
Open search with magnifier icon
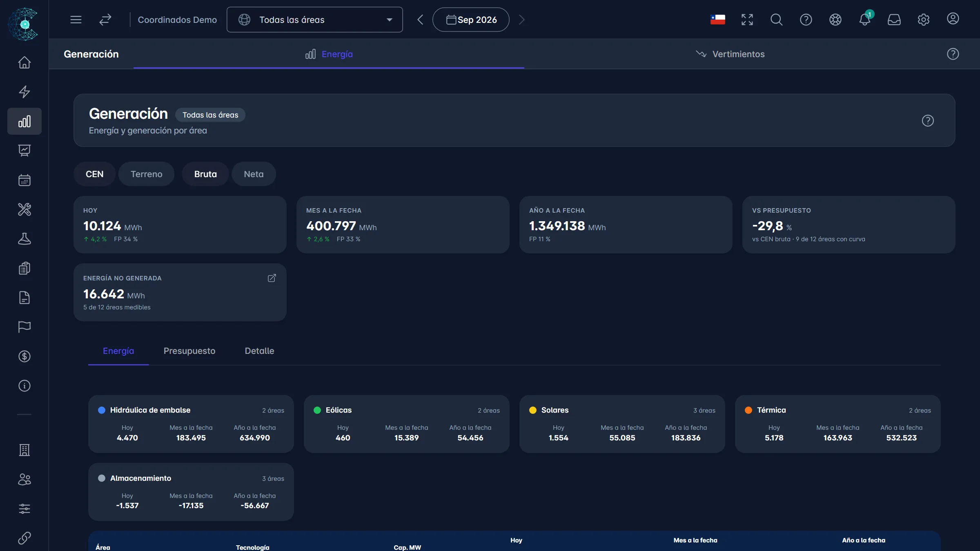coord(777,20)
